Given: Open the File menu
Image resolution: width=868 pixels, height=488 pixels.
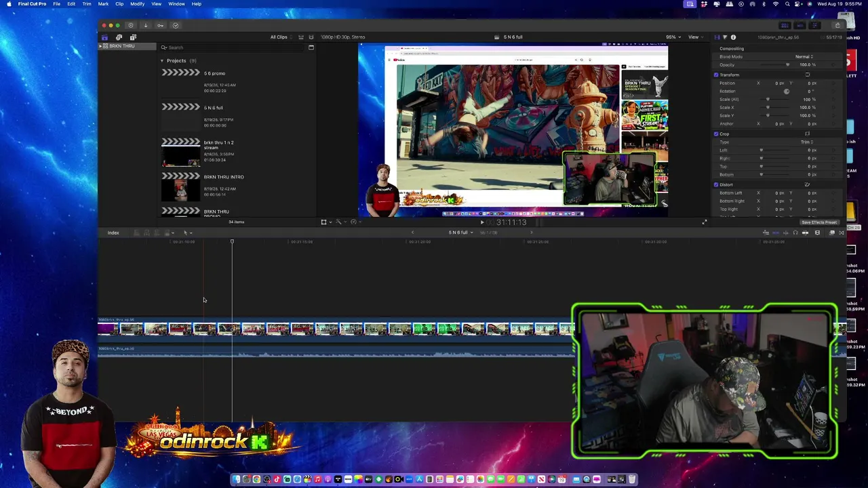Looking at the screenshot, I should 57,4.
